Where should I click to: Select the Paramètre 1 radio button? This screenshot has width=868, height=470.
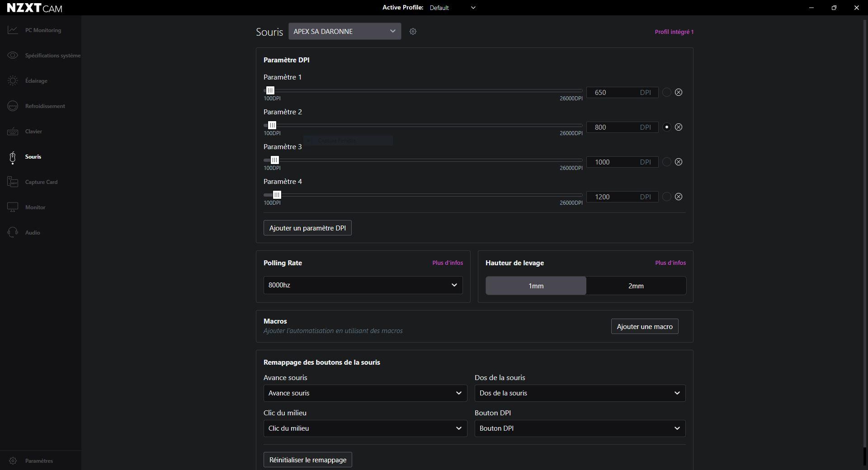[x=666, y=93]
